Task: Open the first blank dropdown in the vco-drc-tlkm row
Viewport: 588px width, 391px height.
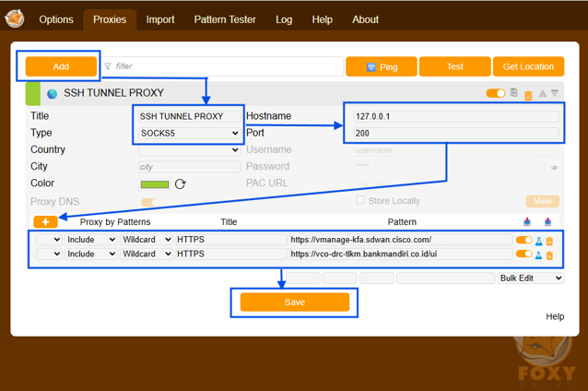Action: pyautogui.click(x=49, y=254)
